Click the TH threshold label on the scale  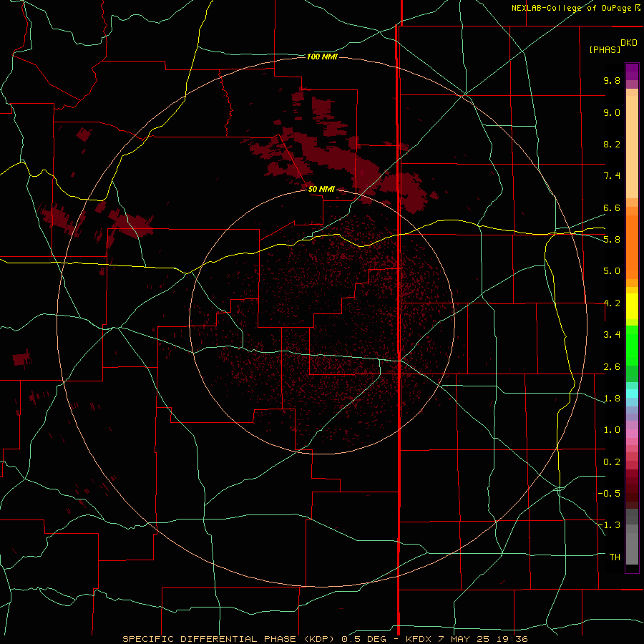(615, 557)
